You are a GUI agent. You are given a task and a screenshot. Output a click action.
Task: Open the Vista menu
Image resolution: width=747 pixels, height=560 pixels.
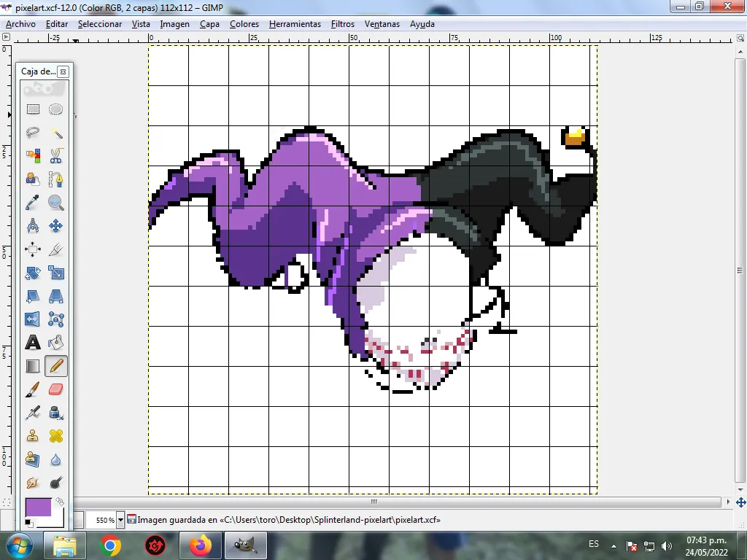141,24
